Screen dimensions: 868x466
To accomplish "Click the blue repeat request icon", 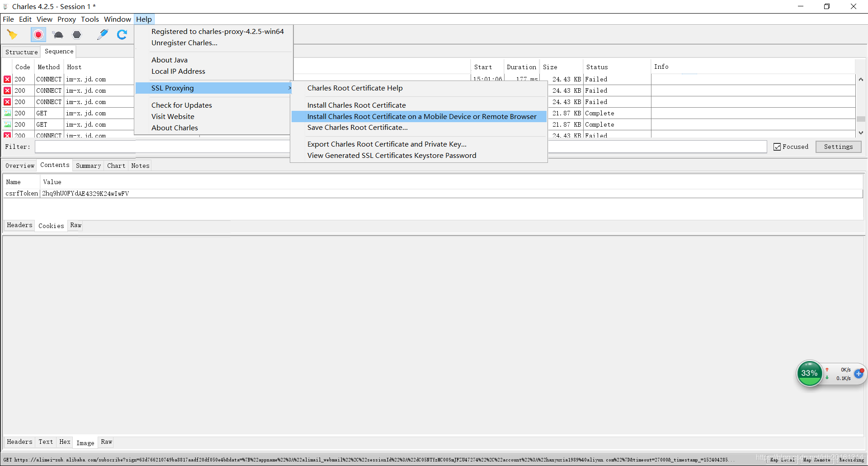I will [122, 34].
